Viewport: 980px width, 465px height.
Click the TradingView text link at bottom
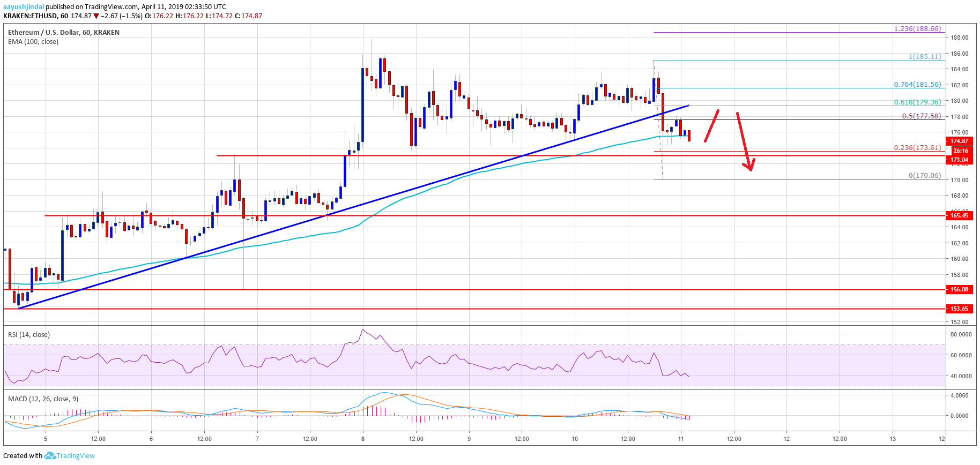tap(76, 456)
